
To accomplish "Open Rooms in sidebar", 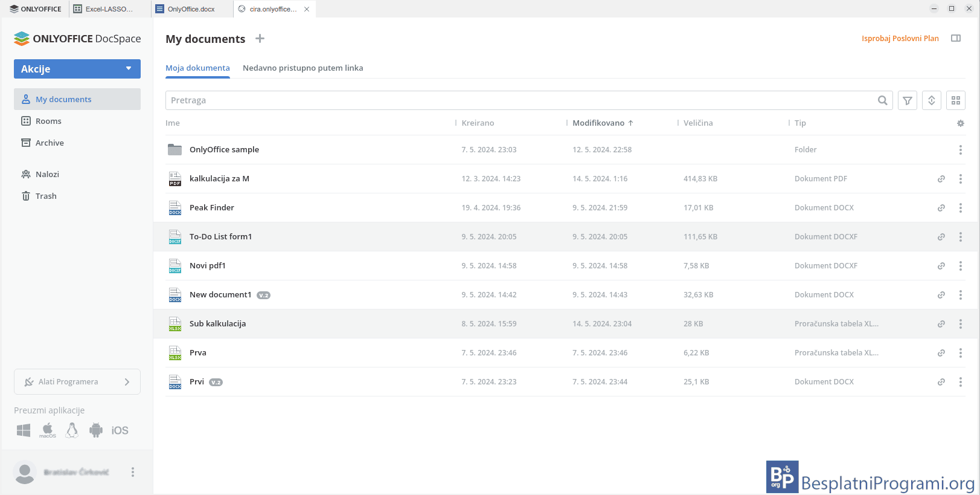I will pos(77,121).
